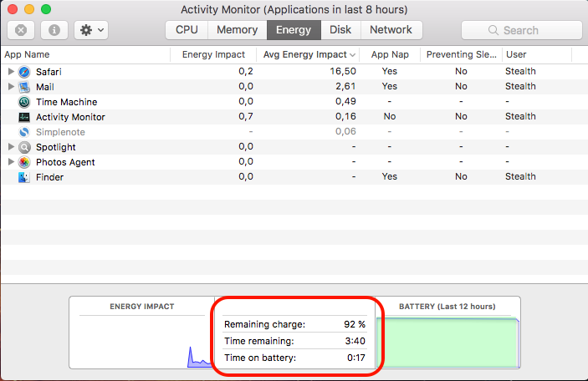The height and width of the screenshot is (381, 588).
Task: Click the Search input field
Action: [522, 30]
